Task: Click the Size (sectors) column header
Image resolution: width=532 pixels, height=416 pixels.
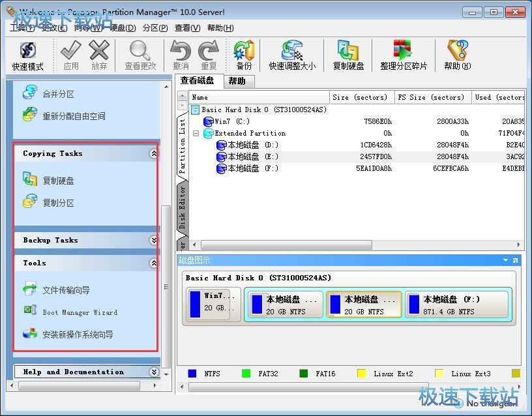Action: [x=362, y=97]
